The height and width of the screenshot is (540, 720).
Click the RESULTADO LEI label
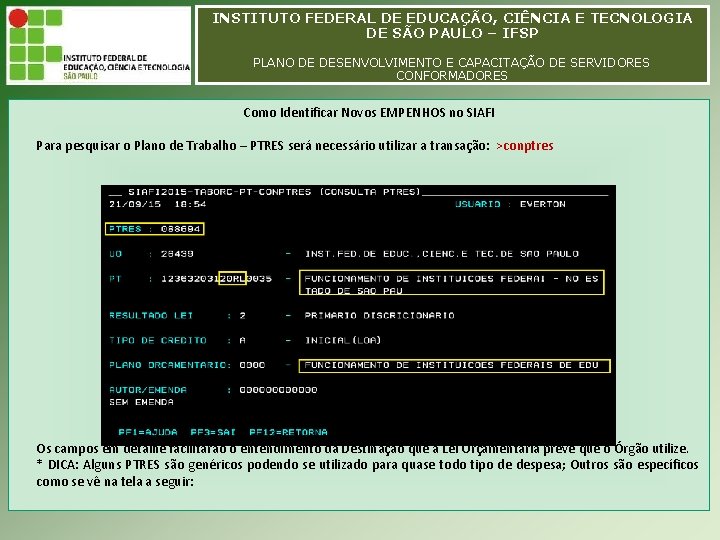[151, 315]
